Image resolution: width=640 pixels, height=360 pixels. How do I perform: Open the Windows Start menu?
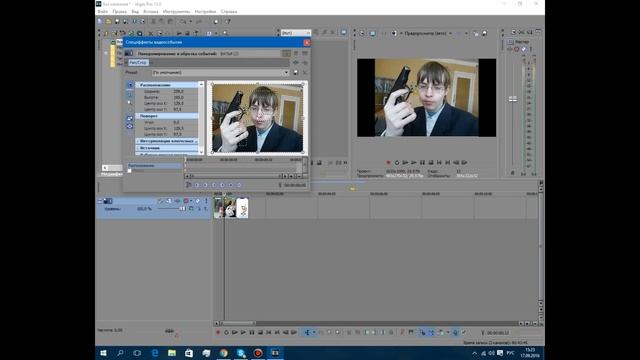(103, 353)
